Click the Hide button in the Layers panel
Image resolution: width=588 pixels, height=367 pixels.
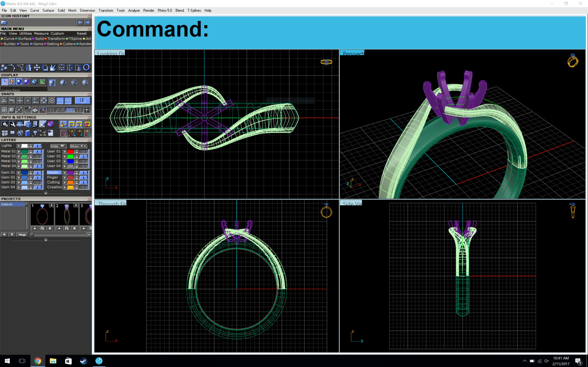pos(58,146)
